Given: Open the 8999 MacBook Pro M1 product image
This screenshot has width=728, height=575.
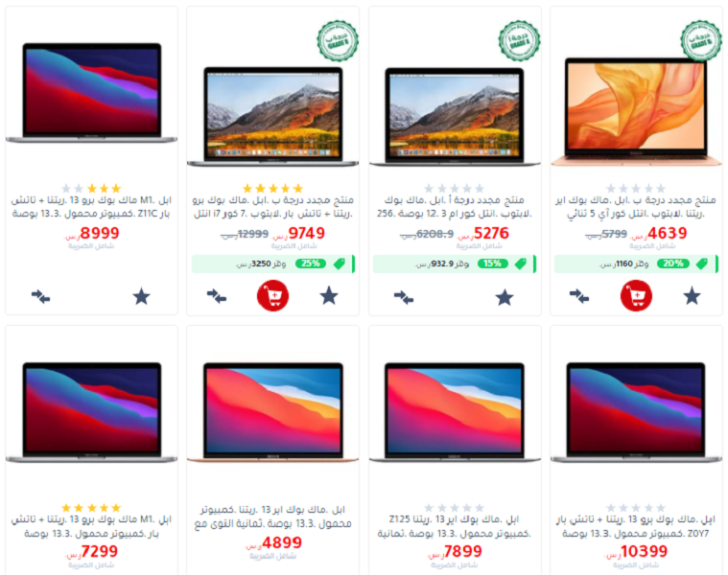Looking at the screenshot, I should click(x=91, y=92).
